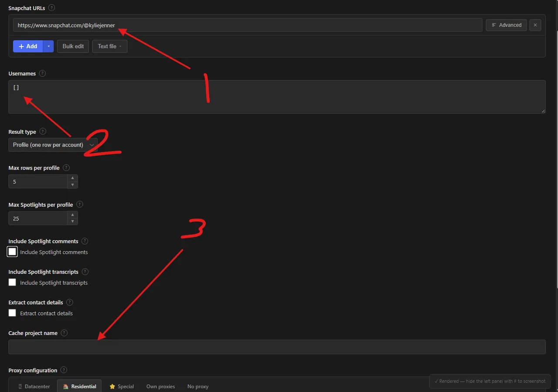Switch to the Datacenter proxy tab
Screen dimensions: 558x392
(34, 386)
